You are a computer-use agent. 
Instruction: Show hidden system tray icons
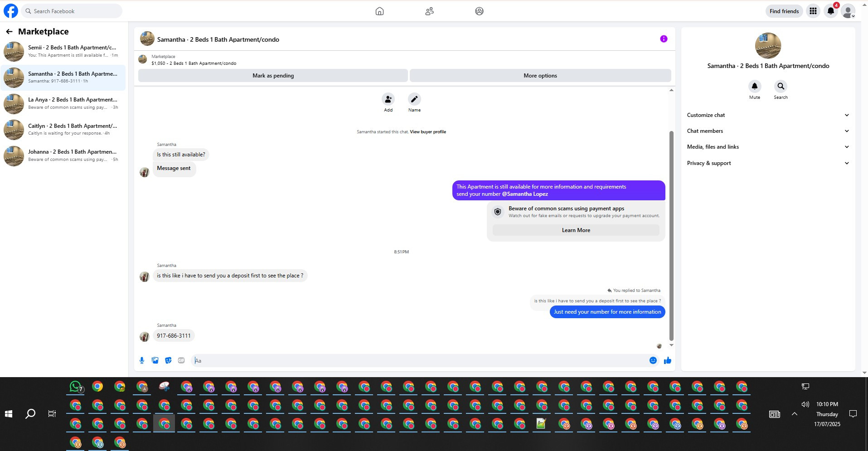pos(795,414)
